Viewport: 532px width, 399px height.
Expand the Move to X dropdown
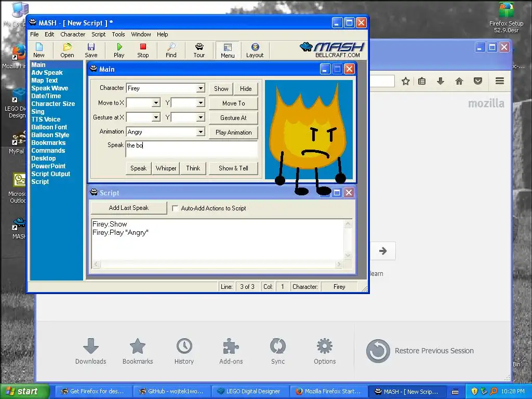pos(156,103)
